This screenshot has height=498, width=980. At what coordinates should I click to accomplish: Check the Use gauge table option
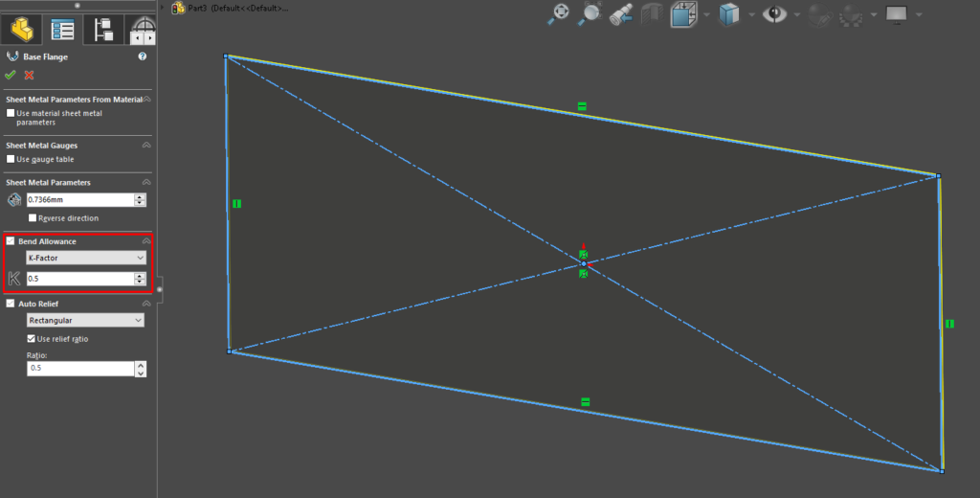point(11,159)
